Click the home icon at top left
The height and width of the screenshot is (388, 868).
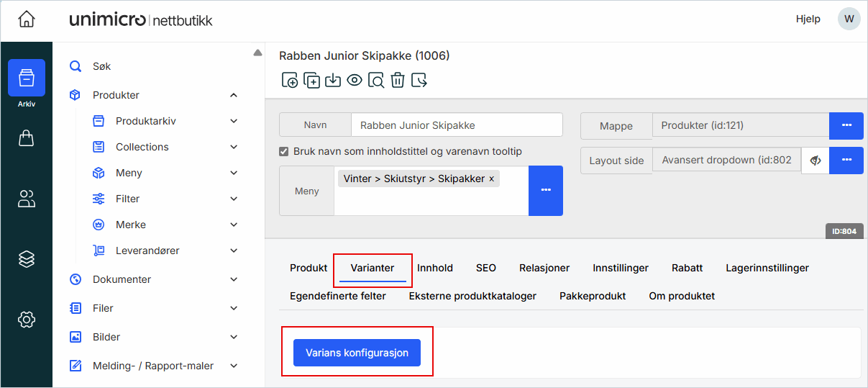[27, 19]
